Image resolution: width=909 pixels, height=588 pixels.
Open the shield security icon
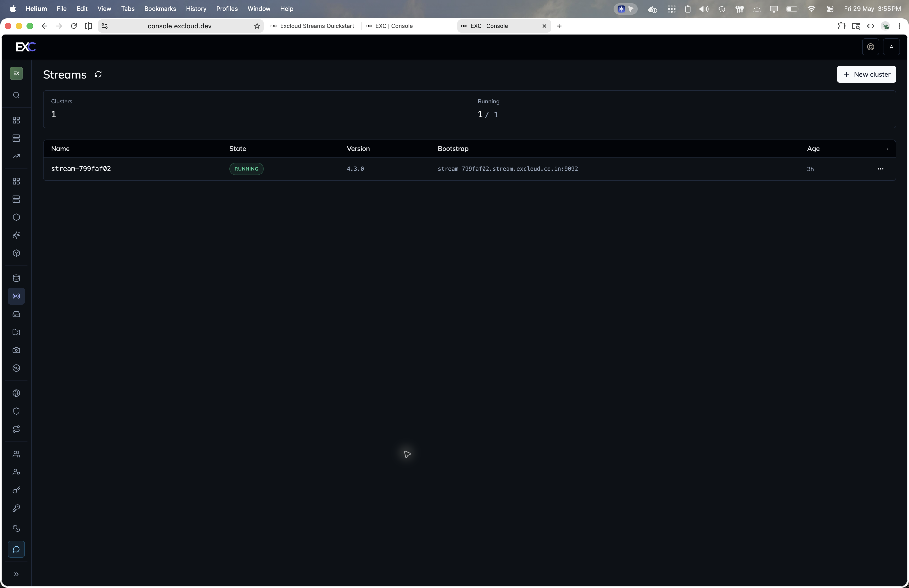[x=16, y=411]
